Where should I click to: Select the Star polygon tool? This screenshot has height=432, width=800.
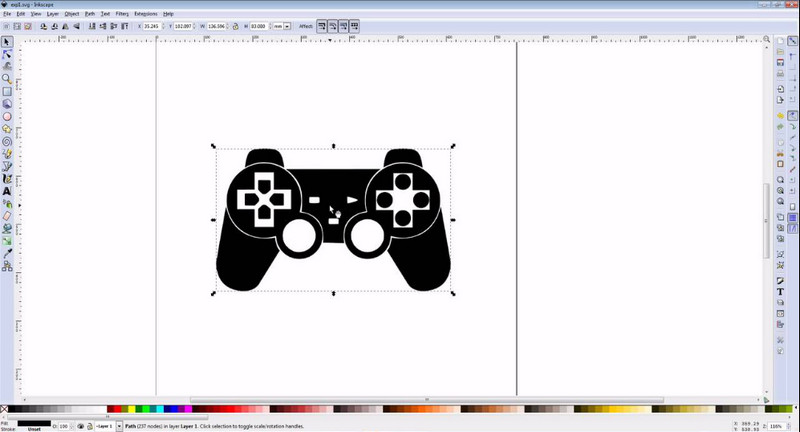click(7, 129)
